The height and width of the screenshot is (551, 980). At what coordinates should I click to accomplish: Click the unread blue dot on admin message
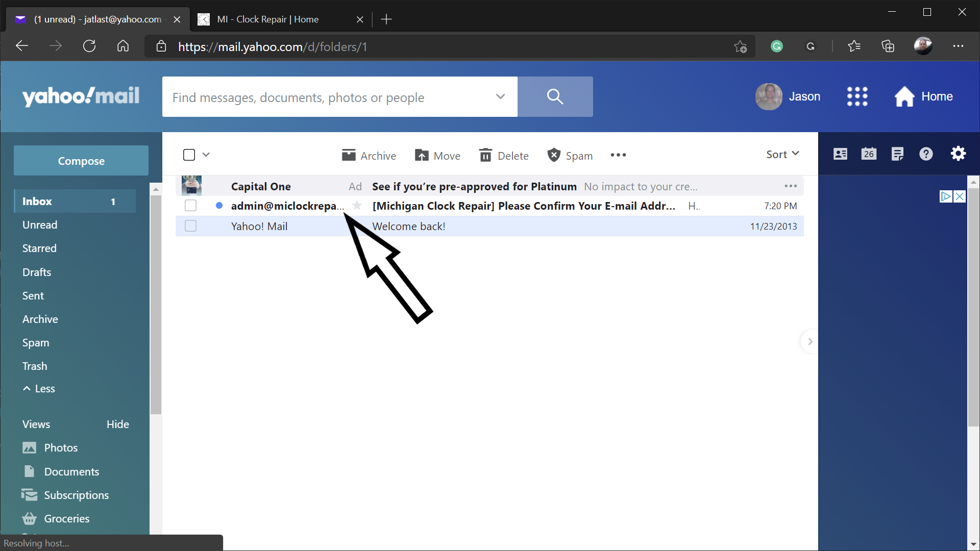point(219,206)
